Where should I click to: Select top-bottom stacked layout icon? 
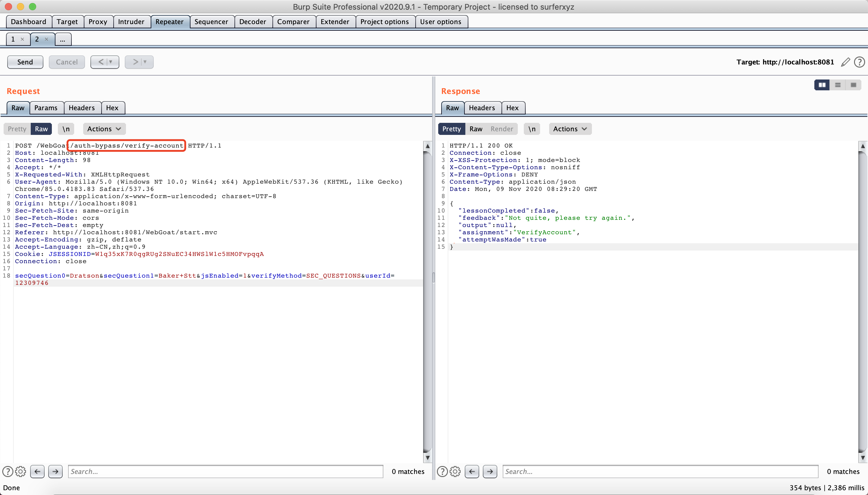coord(838,85)
